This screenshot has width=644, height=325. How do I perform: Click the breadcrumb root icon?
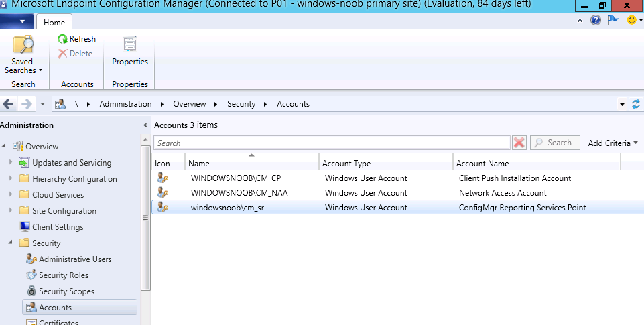pos(60,104)
